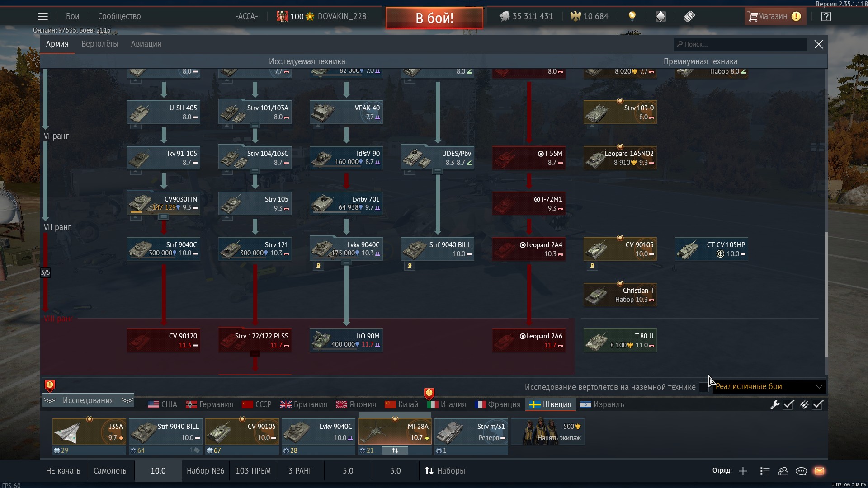Open the friends contacts icon

783,471
